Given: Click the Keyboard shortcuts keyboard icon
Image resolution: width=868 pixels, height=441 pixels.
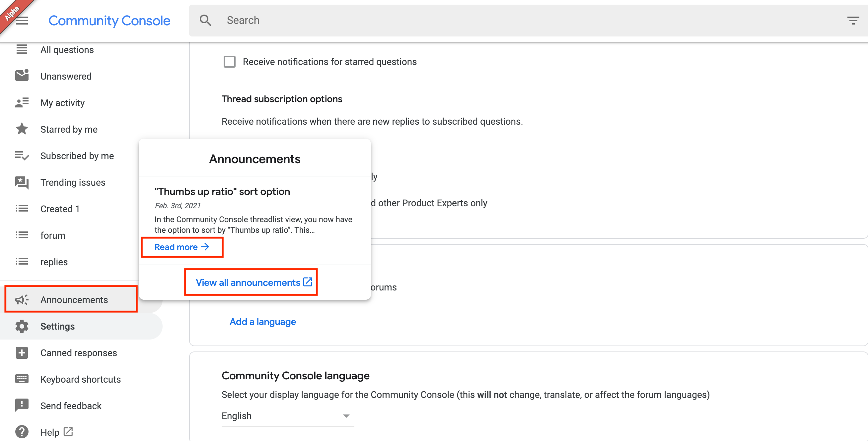Looking at the screenshot, I should click(x=22, y=379).
